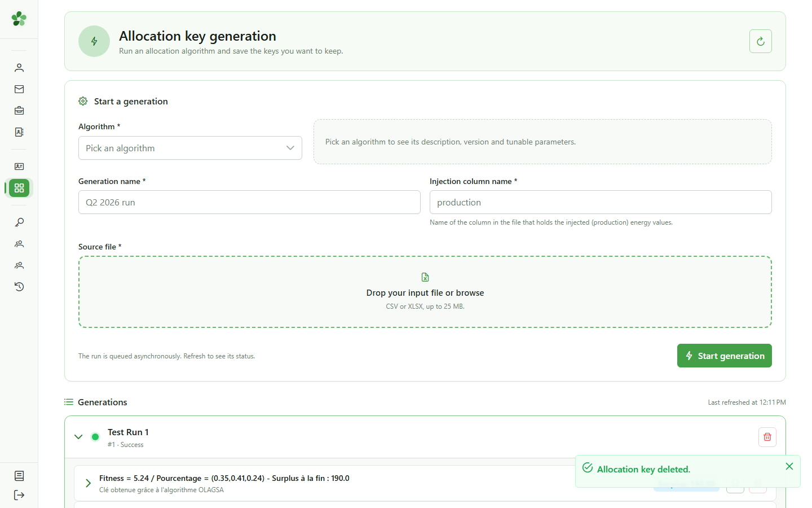Click the logout arrow icon

pos(19,495)
